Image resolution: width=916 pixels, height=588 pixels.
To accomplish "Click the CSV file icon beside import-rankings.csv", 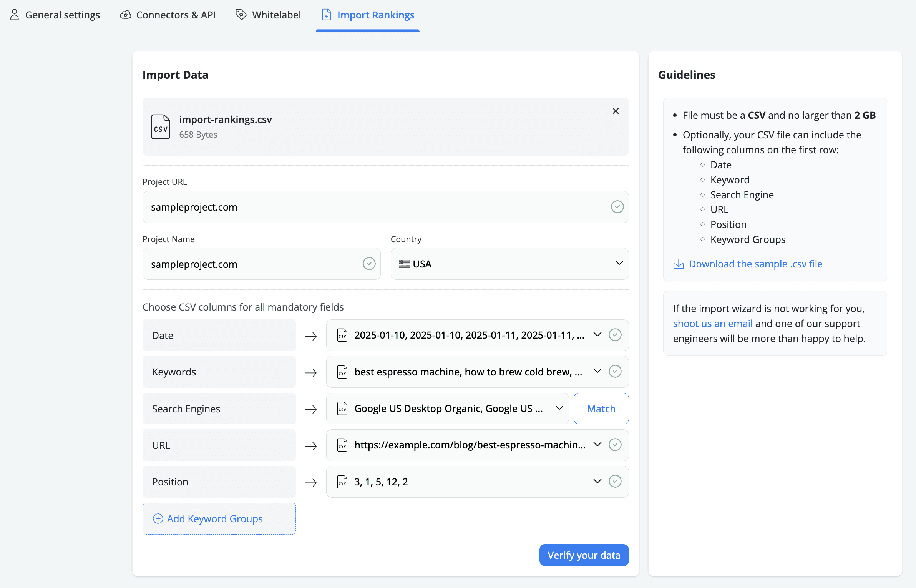I will [x=160, y=127].
